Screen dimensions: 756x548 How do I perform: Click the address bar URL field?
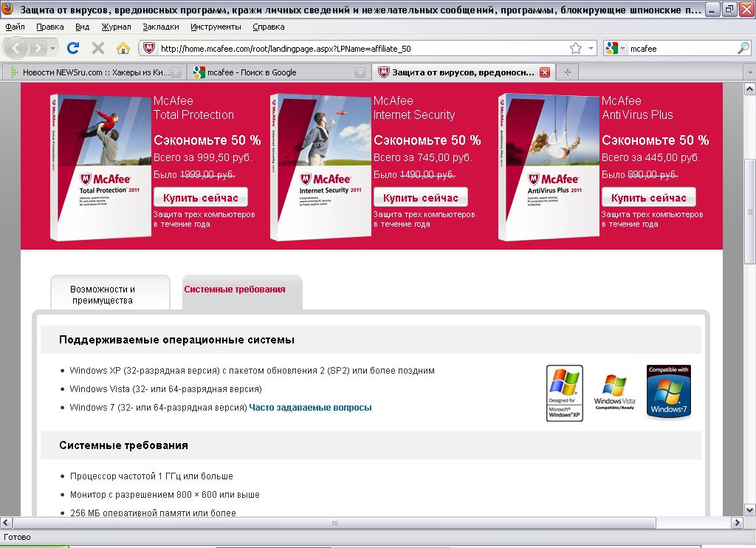(x=362, y=48)
